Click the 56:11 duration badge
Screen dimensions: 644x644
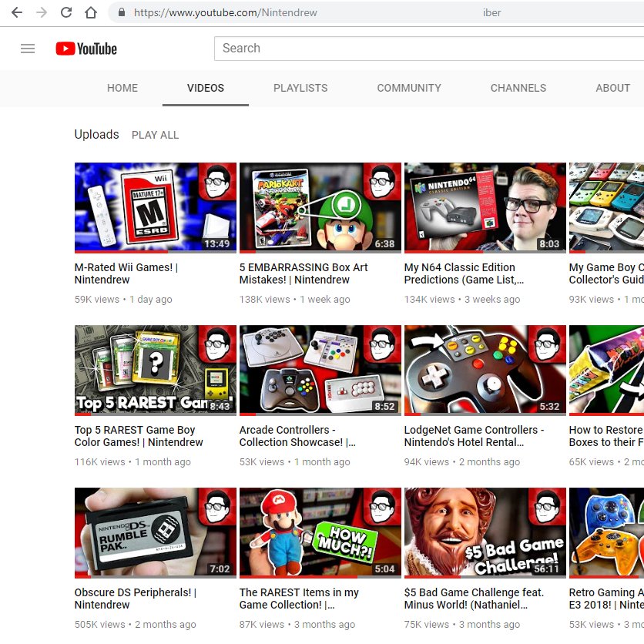(546, 569)
